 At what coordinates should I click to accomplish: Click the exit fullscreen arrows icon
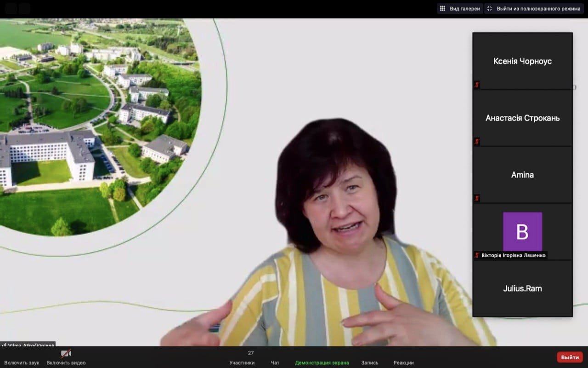coord(490,8)
